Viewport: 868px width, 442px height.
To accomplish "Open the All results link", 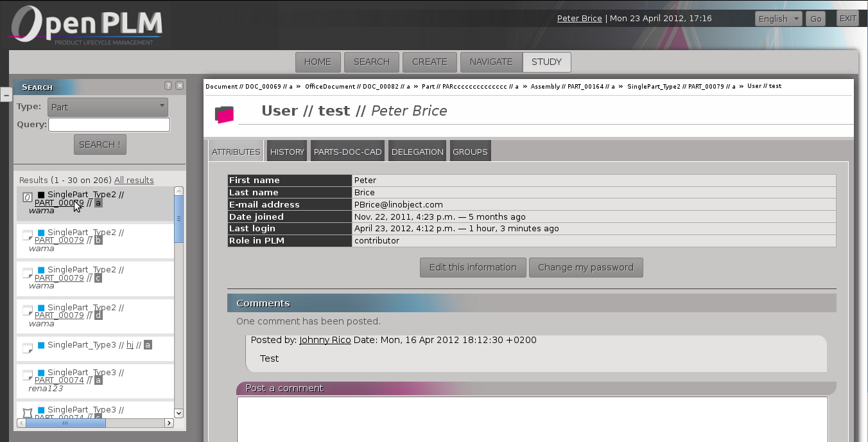I will pos(134,180).
